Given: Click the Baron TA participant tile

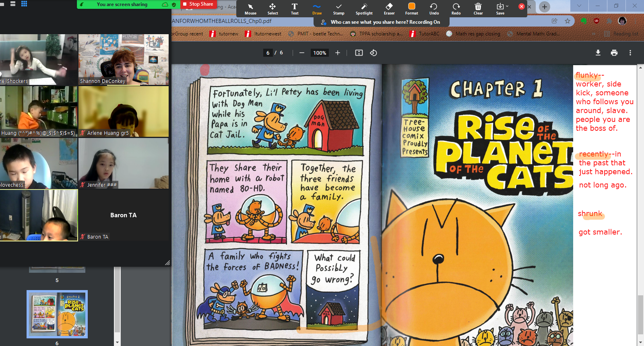Looking at the screenshot, I should tap(124, 215).
